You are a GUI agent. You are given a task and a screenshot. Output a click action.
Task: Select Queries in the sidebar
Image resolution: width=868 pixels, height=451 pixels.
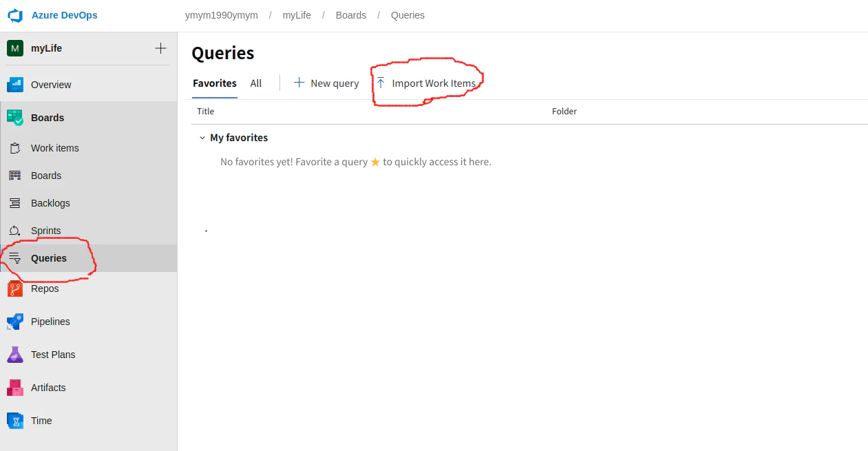(49, 258)
